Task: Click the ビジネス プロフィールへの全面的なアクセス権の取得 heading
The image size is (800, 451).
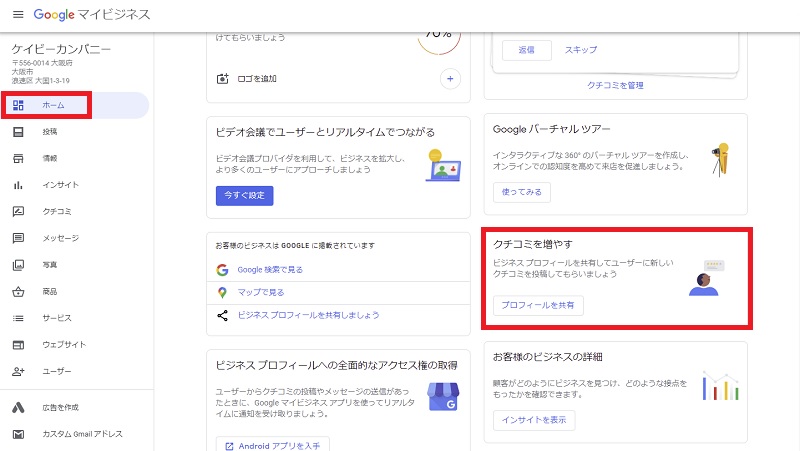Action: point(336,365)
